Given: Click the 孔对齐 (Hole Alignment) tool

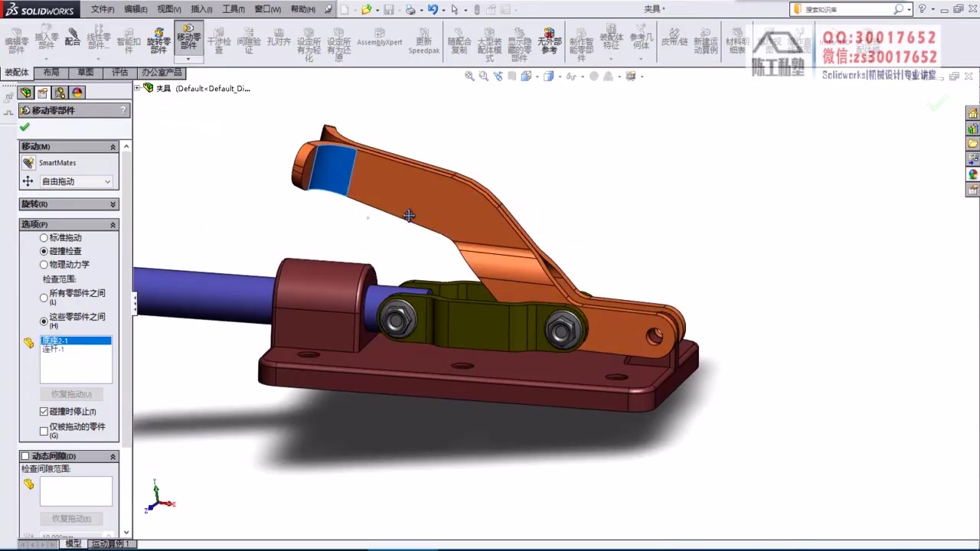Looking at the screenshot, I should point(279,38).
